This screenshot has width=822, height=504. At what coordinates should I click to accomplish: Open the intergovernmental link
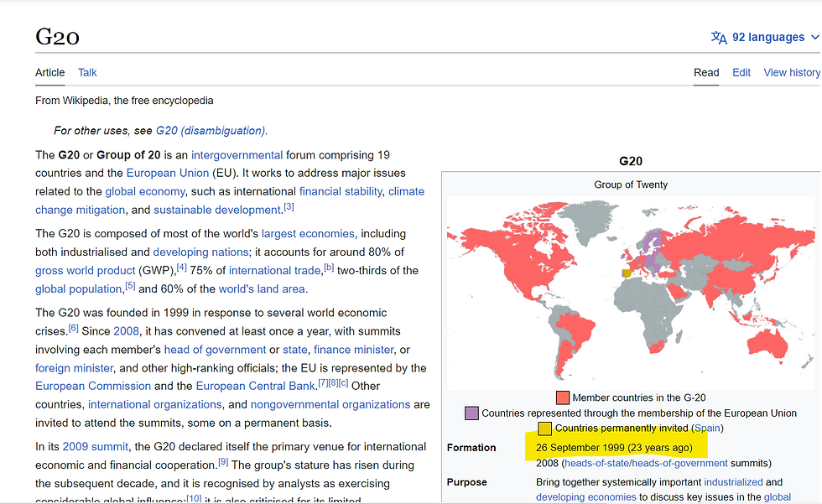(237, 155)
